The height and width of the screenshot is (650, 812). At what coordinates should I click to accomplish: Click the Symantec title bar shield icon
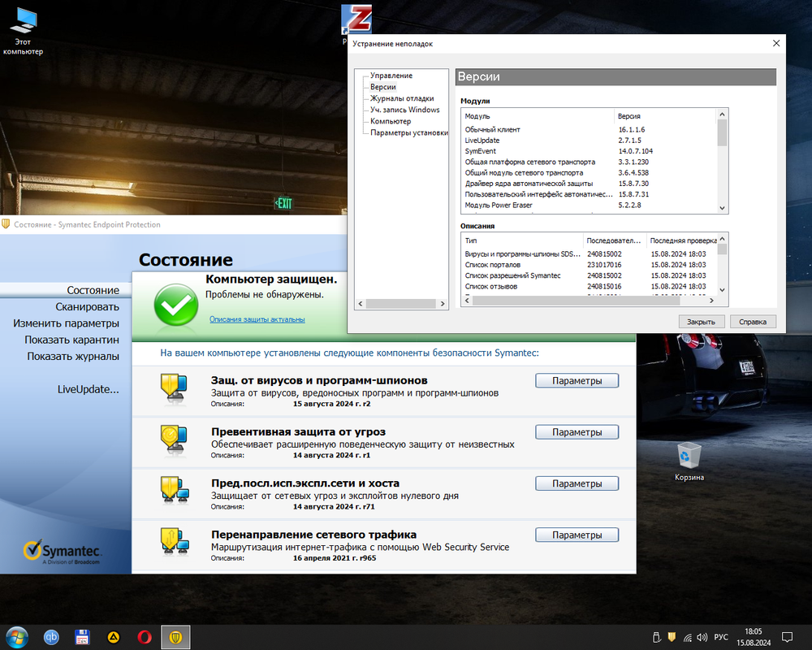(x=6, y=224)
